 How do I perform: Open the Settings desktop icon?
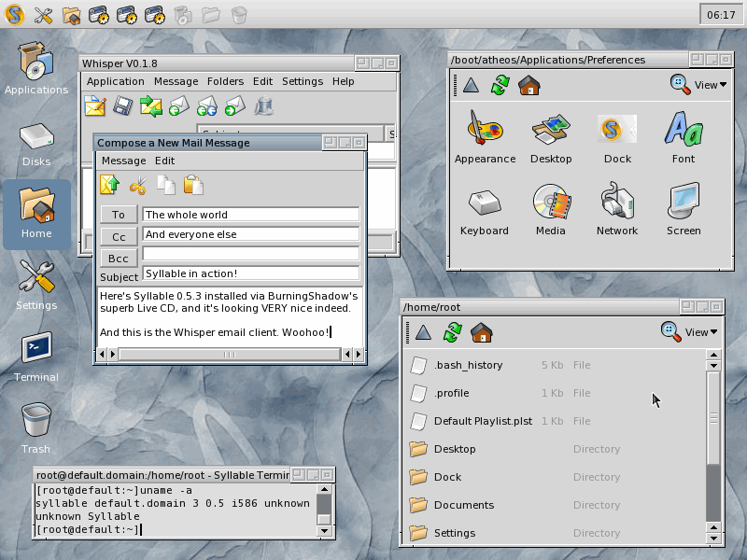(36, 287)
